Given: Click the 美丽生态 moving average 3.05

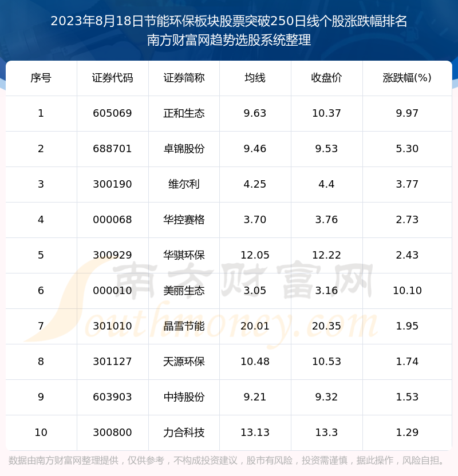Looking at the screenshot, I should pos(255,291).
